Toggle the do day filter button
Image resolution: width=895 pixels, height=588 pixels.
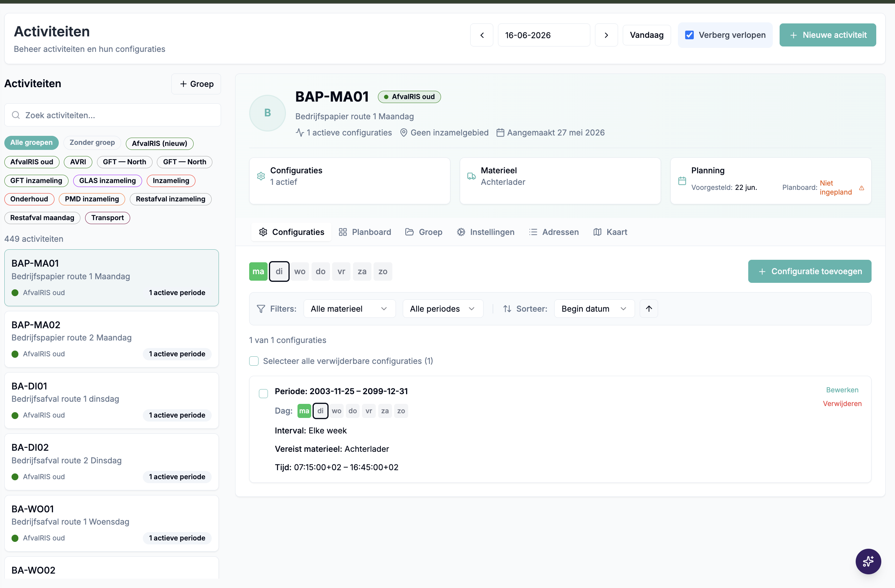pyautogui.click(x=321, y=271)
